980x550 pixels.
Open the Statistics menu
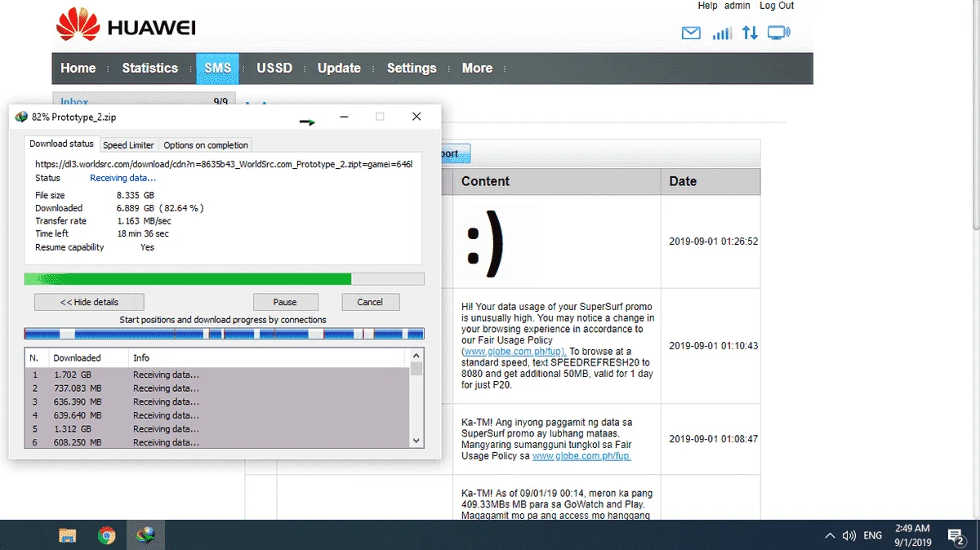[x=150, y=69]
